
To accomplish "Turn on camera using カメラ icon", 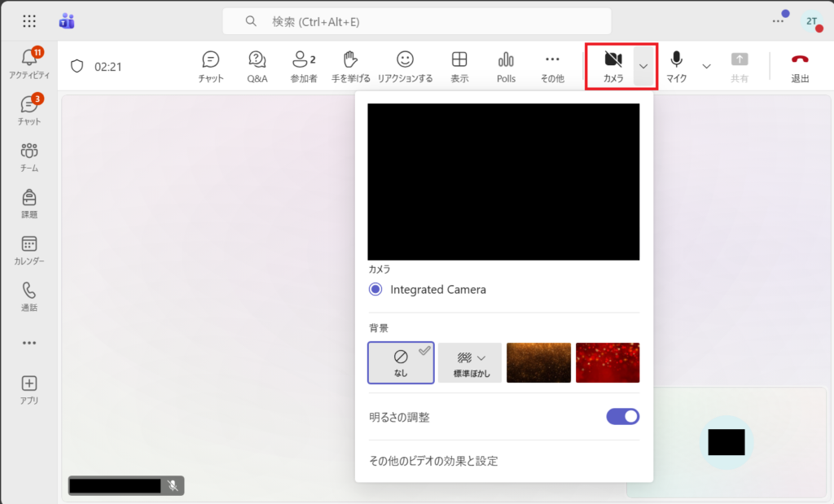I will coord(612,65).
